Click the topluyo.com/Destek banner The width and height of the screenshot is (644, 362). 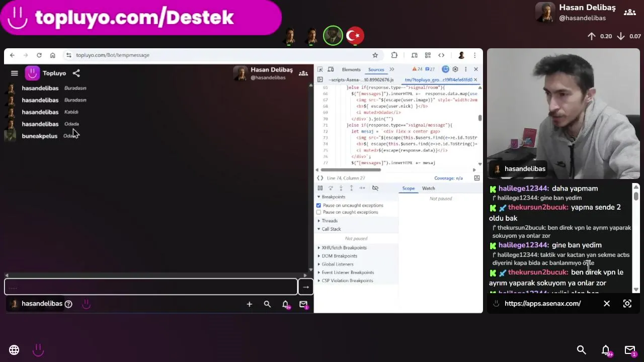pos(140,18)
